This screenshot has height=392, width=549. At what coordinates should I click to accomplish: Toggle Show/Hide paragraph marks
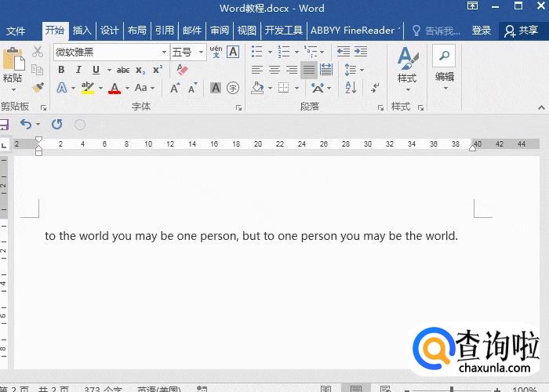pos(375,88)
